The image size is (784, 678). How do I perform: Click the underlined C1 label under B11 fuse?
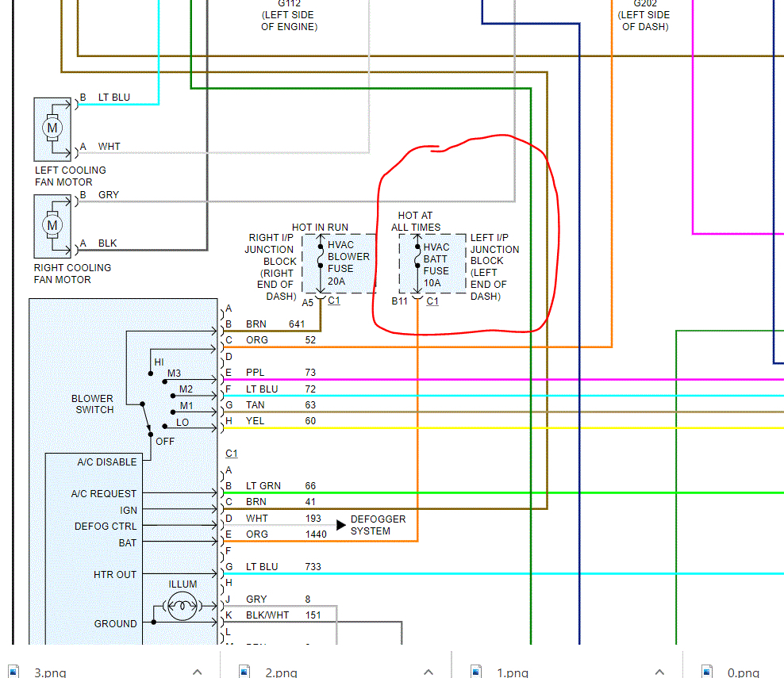coord(432,301)
